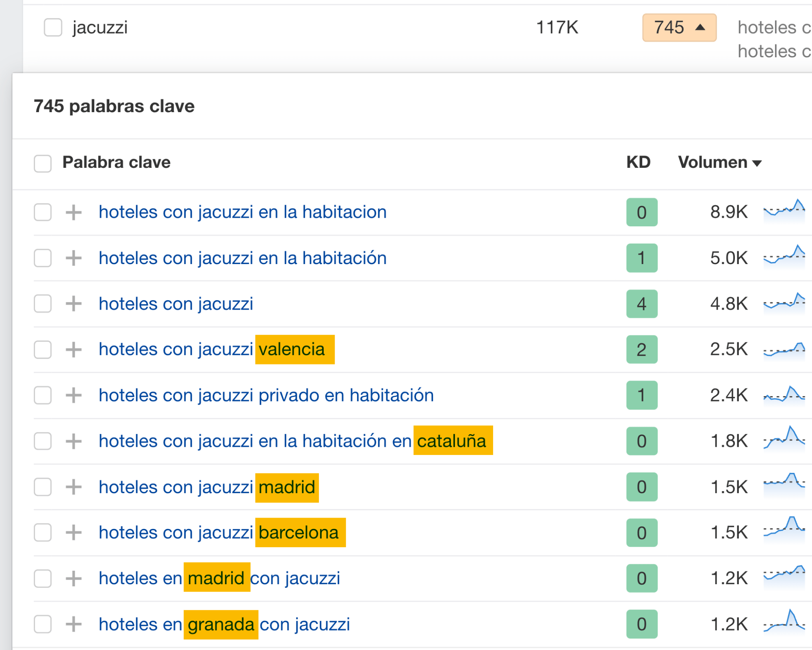Click the KD column header
The image size is (812, 650).
click(638, 162)
